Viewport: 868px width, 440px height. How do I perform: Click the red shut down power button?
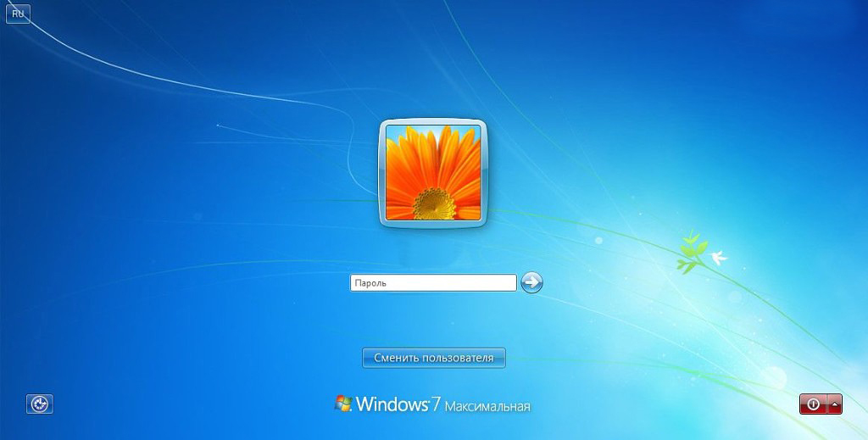(813, 404)
